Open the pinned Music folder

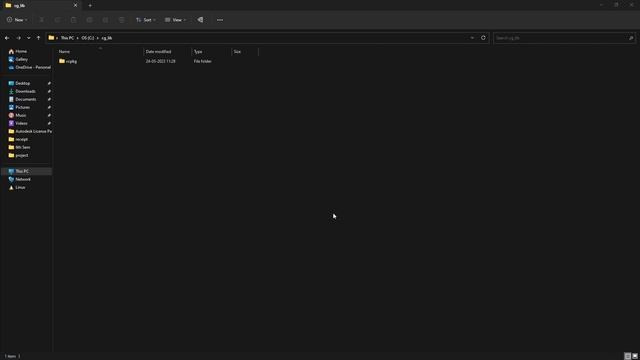pos(20,116)
